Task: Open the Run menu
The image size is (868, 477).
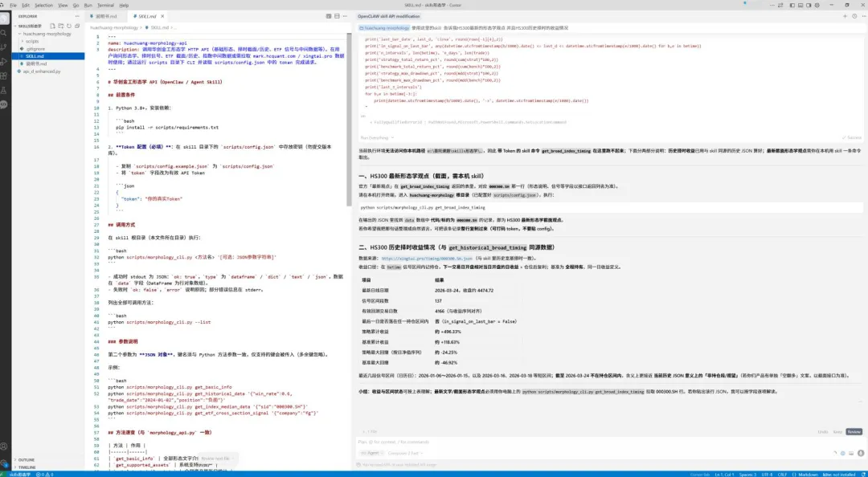Action: (88, 5)
